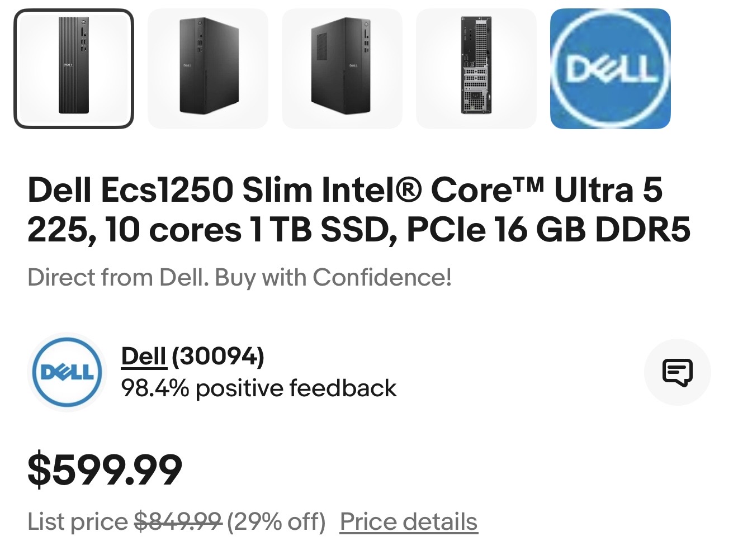Click the $599.99 current price
The image size is (738, 560).
tap(105, 469)
